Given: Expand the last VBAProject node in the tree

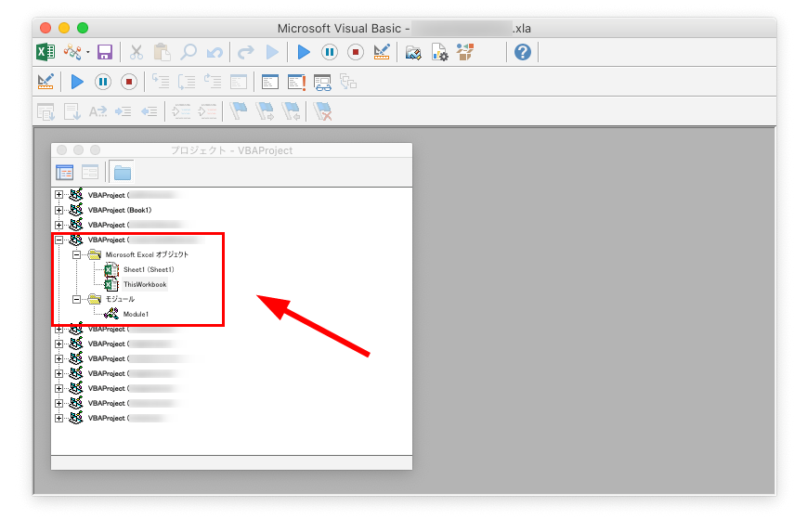Looking at the screenshot, I should pyautogui.click(x=59, y=419).
